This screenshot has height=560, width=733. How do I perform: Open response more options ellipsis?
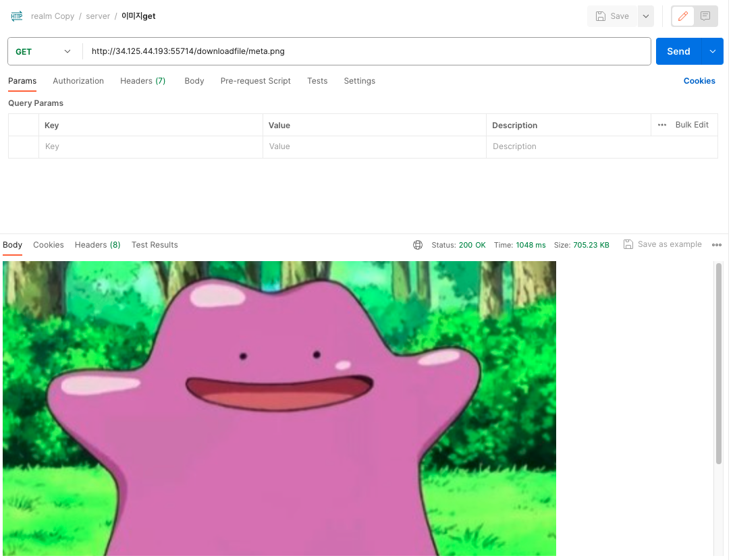pyautogui.click(x=717, y=245)
